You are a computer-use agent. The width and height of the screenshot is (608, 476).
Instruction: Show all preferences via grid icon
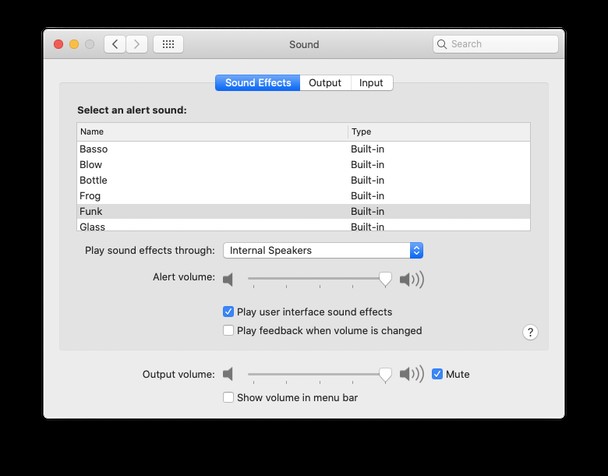[168, 44]
